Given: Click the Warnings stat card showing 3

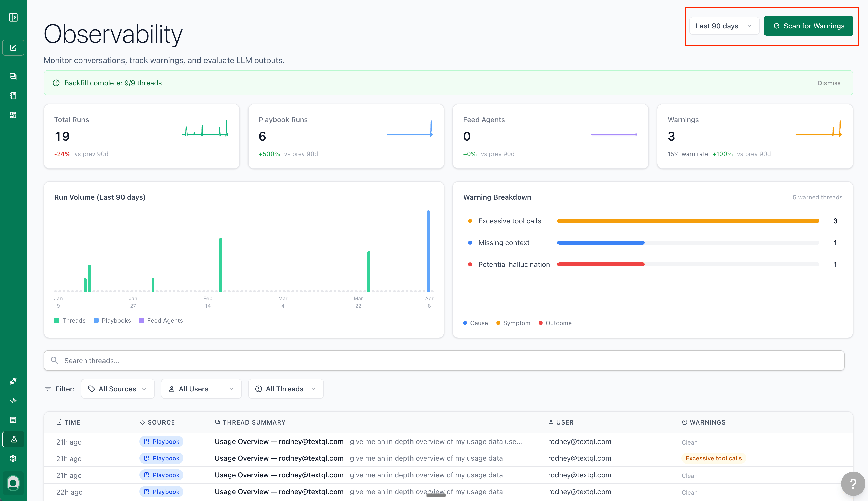Looking at the screenshot, I should pos(755,136).
